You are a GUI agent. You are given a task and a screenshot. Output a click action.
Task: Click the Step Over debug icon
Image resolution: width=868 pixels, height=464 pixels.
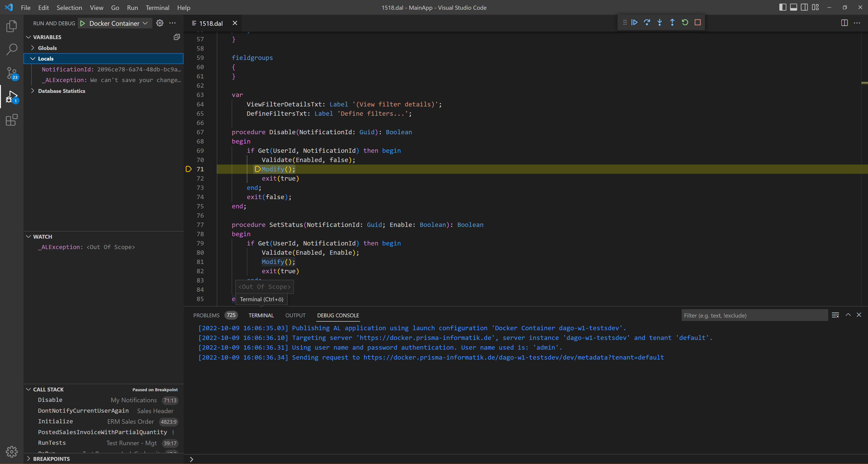click(647, 22)
